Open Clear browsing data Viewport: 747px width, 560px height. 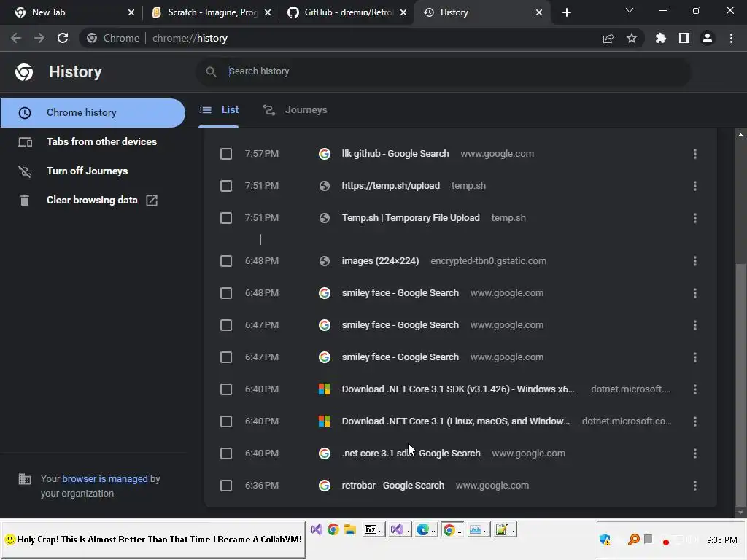coord(93,200)
